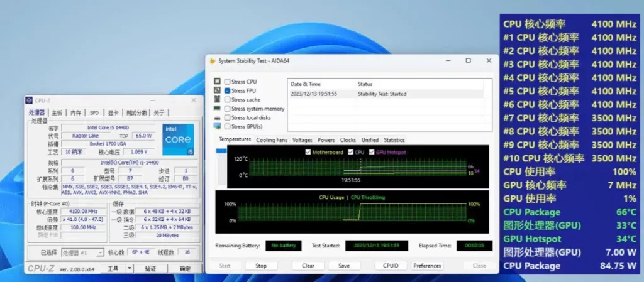Enable the Stress local disks checkbox
The width and height of the screenshot is (644, 282).
(x=227, y=117)
